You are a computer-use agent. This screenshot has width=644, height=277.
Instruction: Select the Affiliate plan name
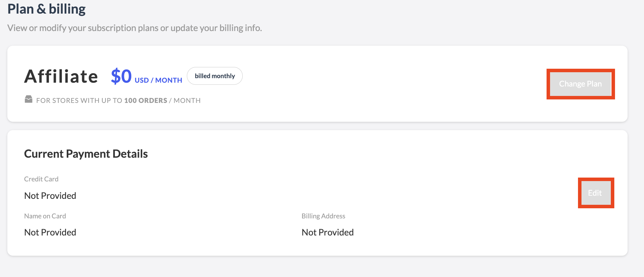click(61, 76)
